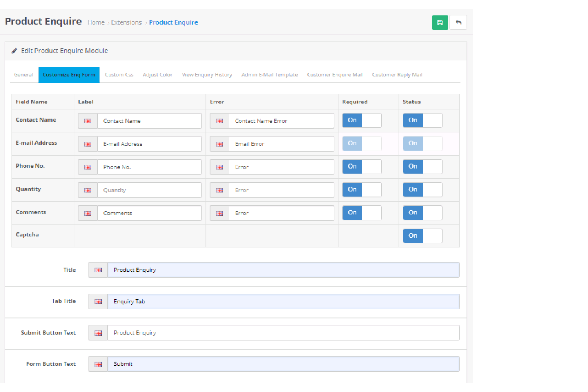Click the language flag beside Submit Button Text
Viewport: 588px width, 392px height.
pos(98,332)
